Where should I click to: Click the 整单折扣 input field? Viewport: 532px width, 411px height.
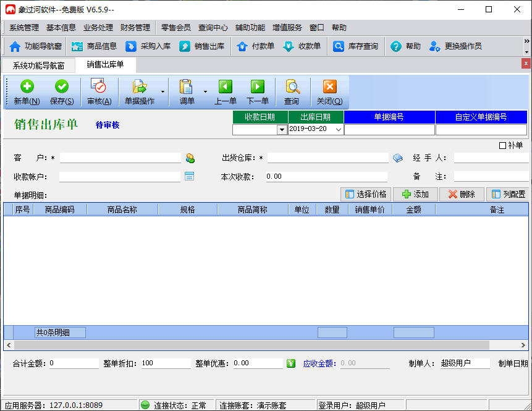tap(166, 363)
